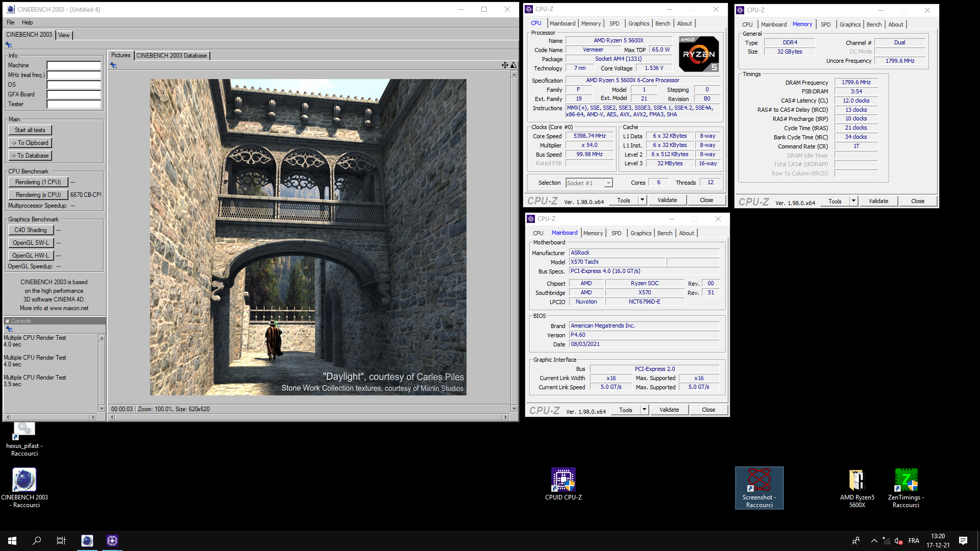Viewport: 980px width, 551px height.
Task: Open taskbar clock showing 13:20
Action: 938,541
